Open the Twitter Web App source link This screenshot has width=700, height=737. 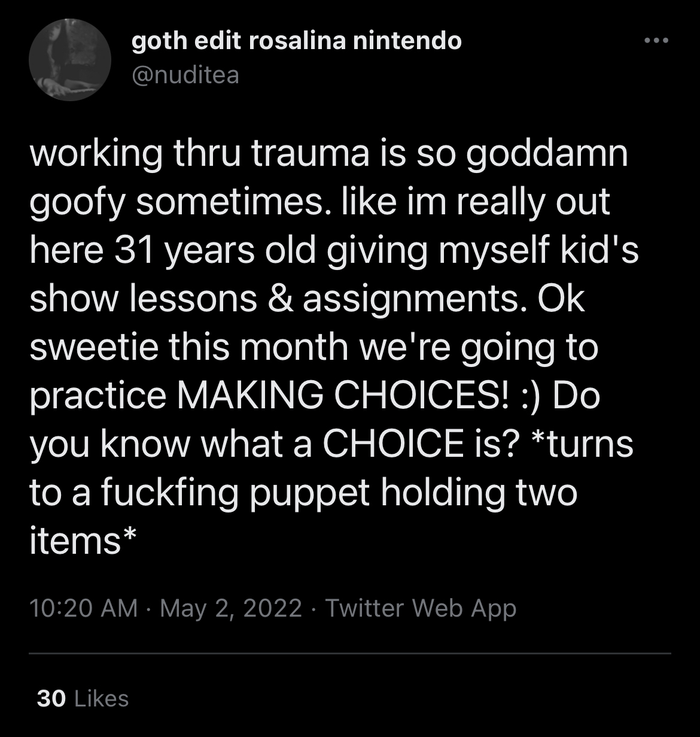click(420, 608)
